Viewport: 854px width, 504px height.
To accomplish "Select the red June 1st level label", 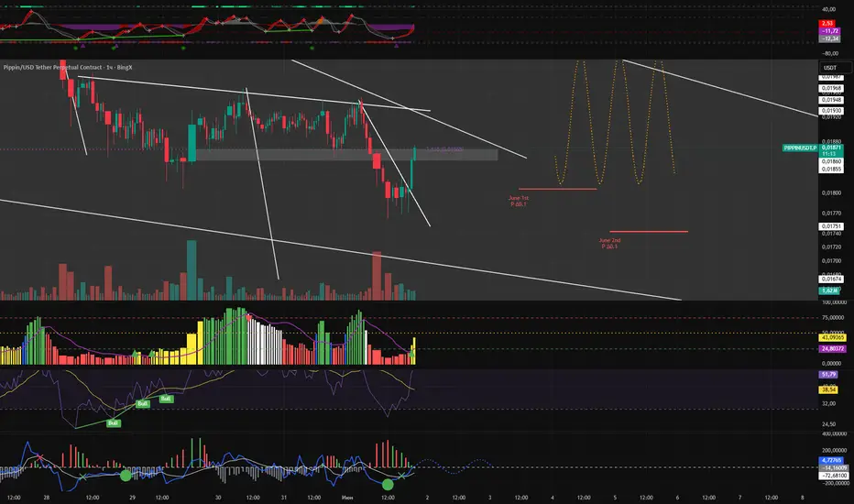I will click(x=519, y=201).
